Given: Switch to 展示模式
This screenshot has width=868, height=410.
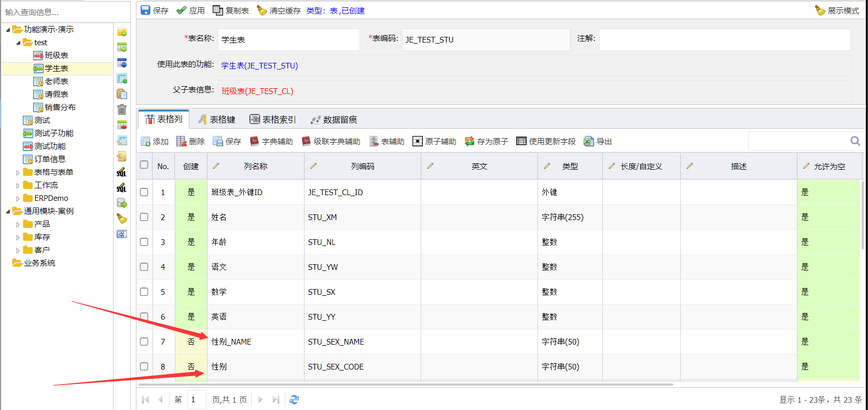Looking at the screenshot, I should tap(837, 10).
